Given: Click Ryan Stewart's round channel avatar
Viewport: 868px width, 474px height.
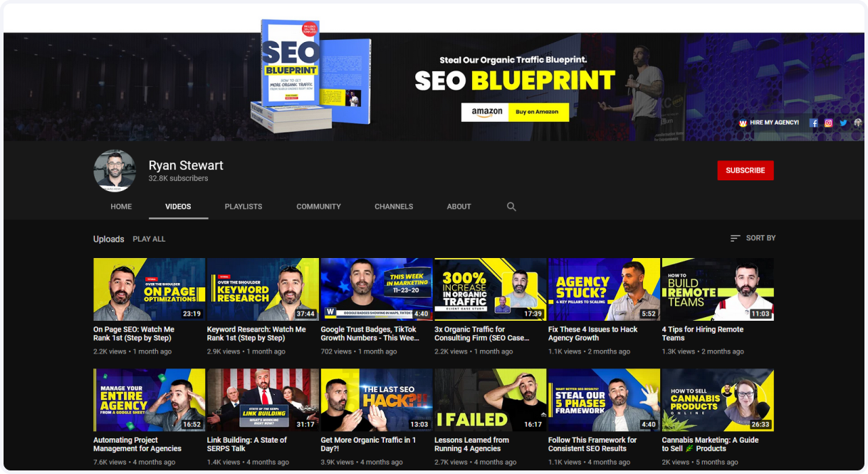Looking at the screenshot, I should tap(115, 171).
